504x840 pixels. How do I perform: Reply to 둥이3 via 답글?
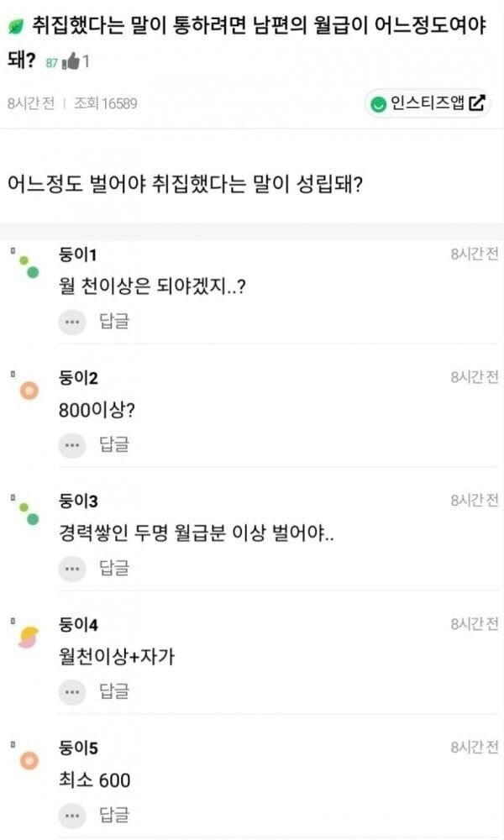coord(114,568)
